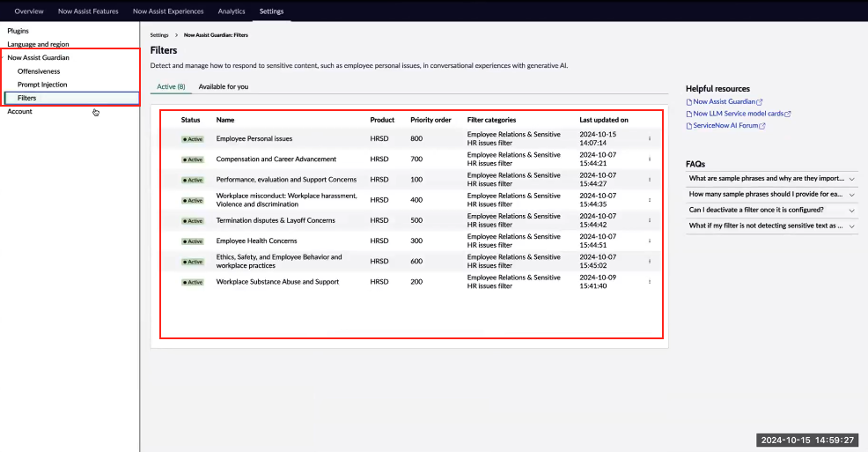Click the Name column header
Image resolution: width=868 pixels, height=452 pixels.
coord(224,120)
